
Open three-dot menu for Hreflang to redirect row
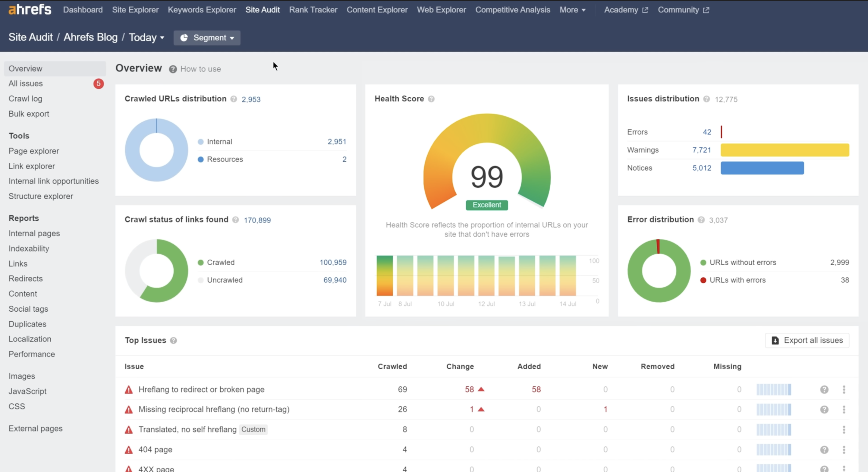click(844, 389)
